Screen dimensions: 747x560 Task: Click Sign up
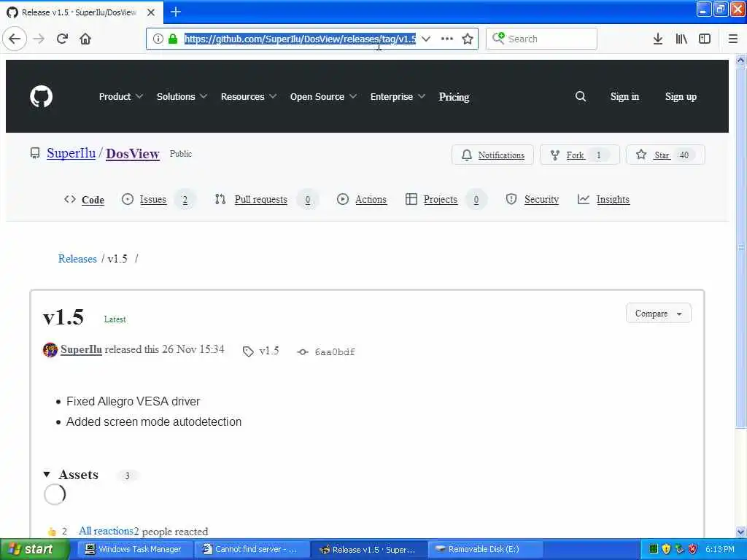[x=681, y=97]
